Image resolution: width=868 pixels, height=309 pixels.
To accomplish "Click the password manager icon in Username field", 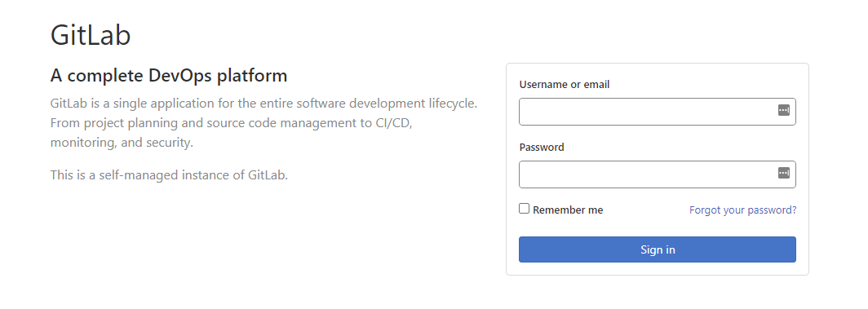I will (784, 111).
